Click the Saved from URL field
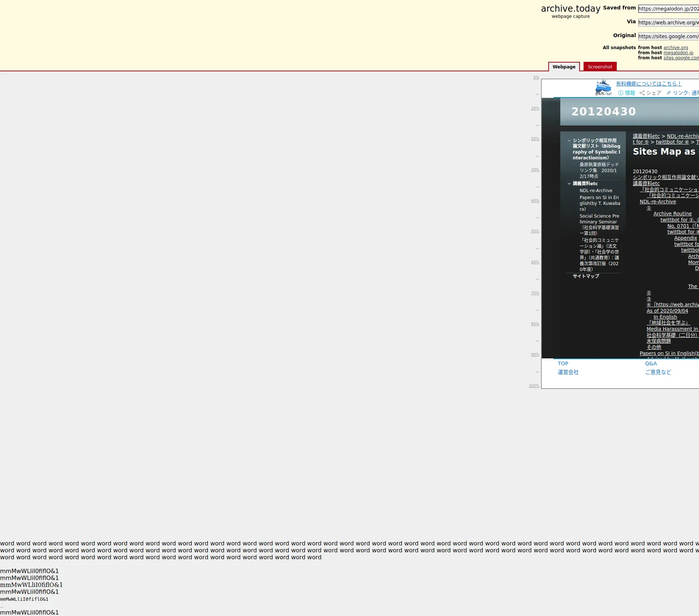The height and width of the screenshot is (616, 699). click(x=668, y=9)
